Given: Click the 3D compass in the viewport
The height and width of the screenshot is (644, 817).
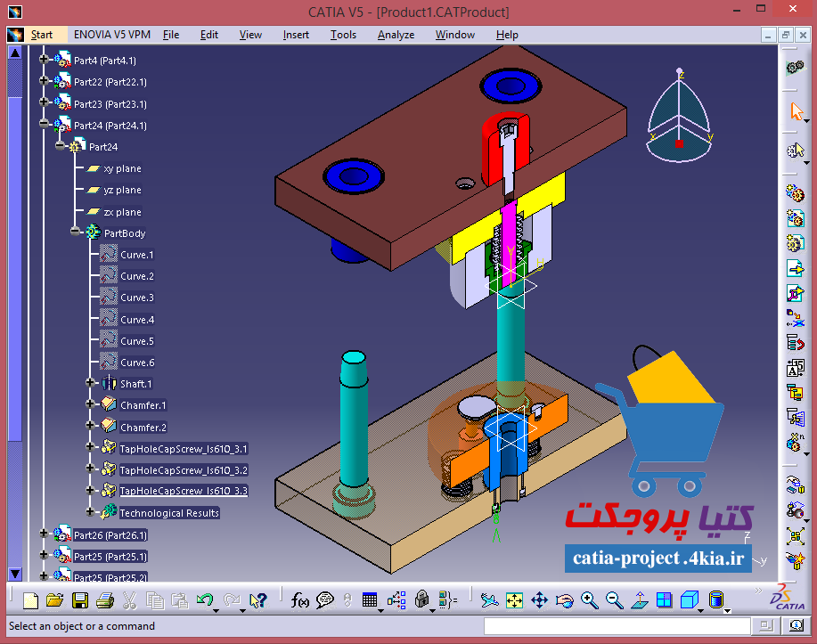Looking at the screenshot, I should 680,116.
